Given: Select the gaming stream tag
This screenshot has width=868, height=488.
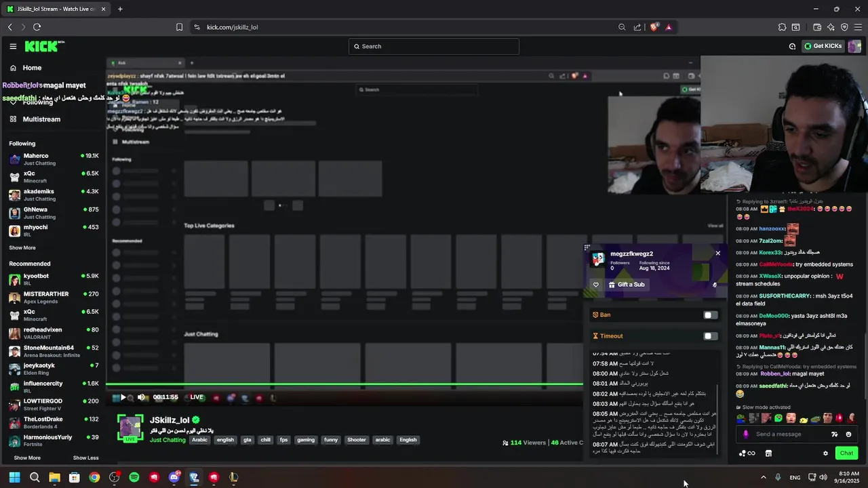Looking at the screenshot, I should click(306, 440).
